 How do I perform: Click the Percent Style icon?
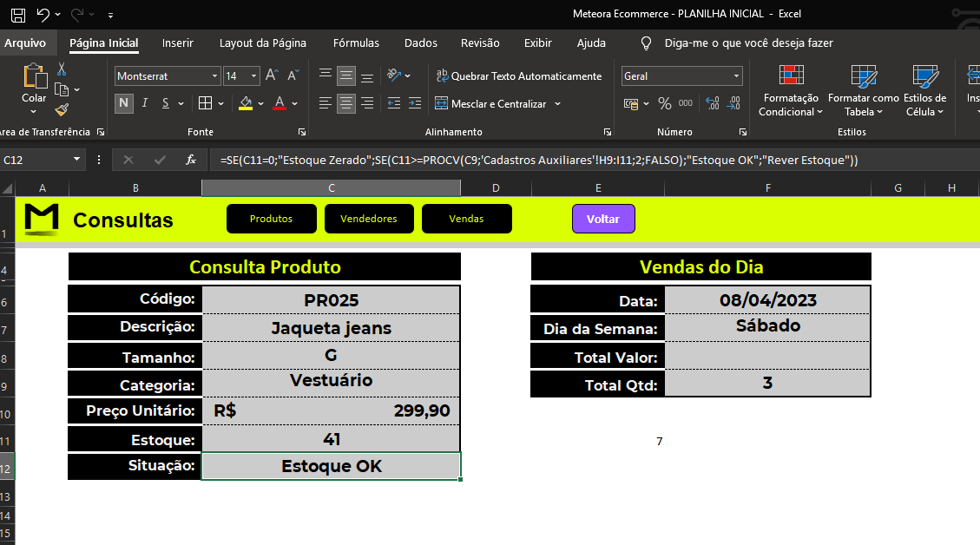point(664,103)
